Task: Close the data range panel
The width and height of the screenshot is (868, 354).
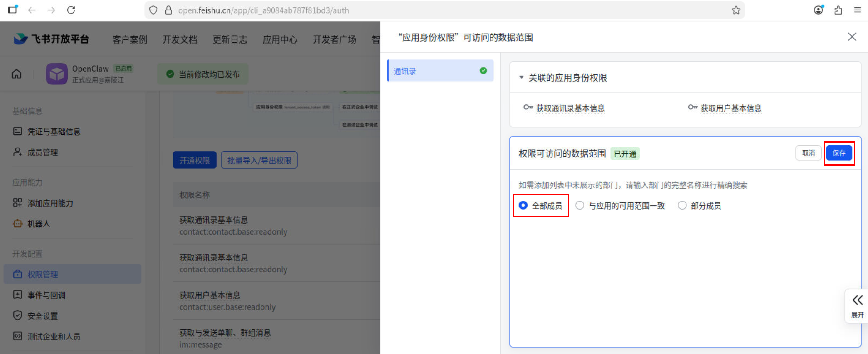Action: (x=852, y=37)
